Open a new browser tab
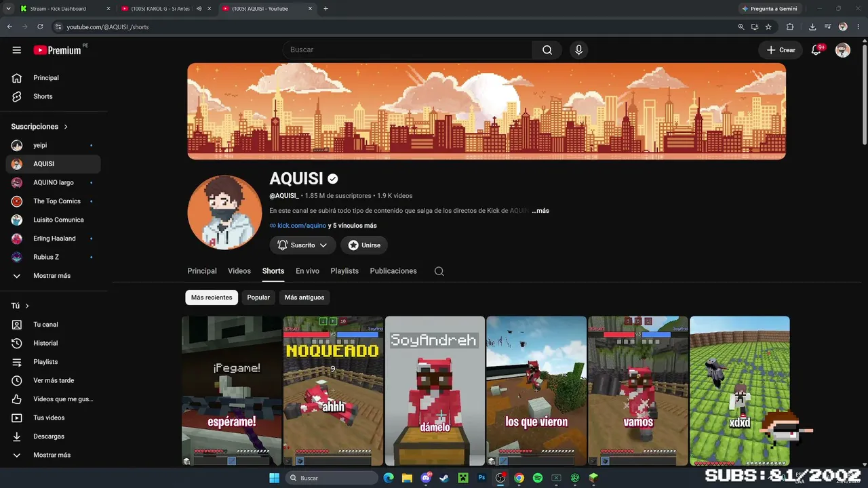The height and width of the screenshot is (488, 868). [325, 9]
